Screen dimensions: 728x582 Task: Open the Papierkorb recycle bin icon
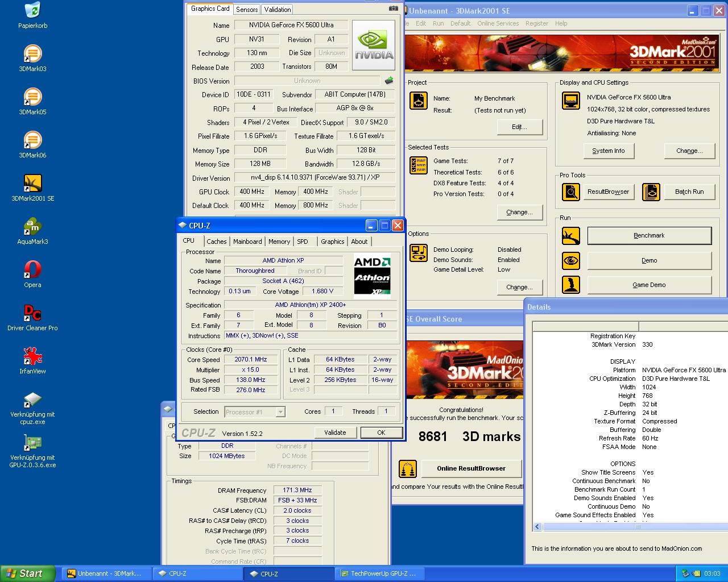[32, 11]
